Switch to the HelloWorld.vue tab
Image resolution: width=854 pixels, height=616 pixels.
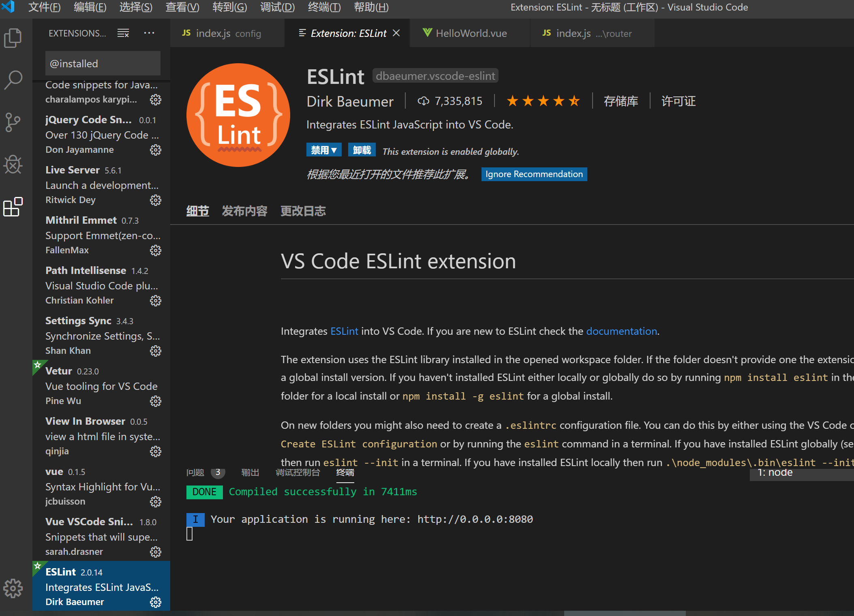coord(470,33)
